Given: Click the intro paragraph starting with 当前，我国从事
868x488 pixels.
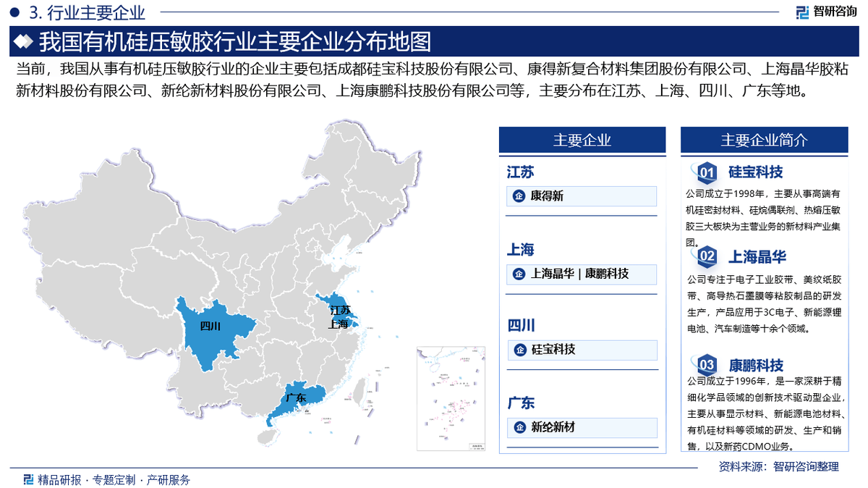Looking at the screenshot, I should (432, 80).
